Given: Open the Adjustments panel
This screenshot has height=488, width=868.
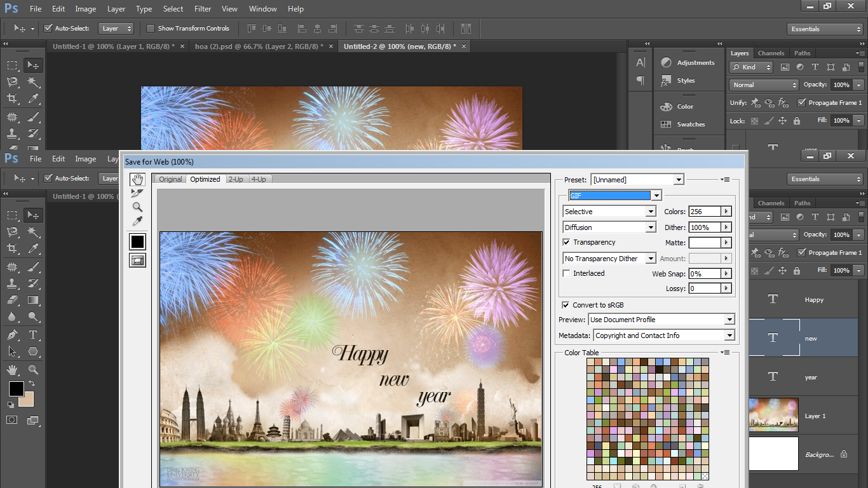Looking at the screenshot, I should (688, 62).
